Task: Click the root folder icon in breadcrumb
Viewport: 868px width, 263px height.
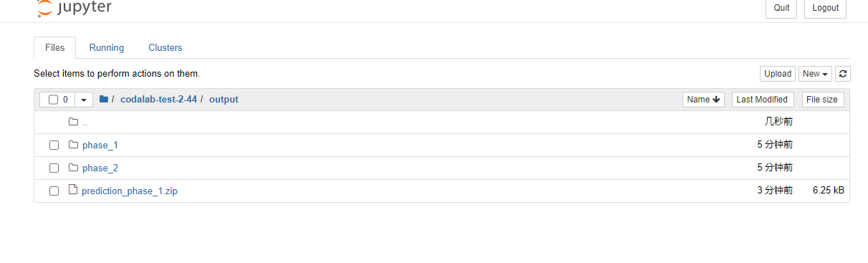Action: pyautogui.click(x=104, y=100)
